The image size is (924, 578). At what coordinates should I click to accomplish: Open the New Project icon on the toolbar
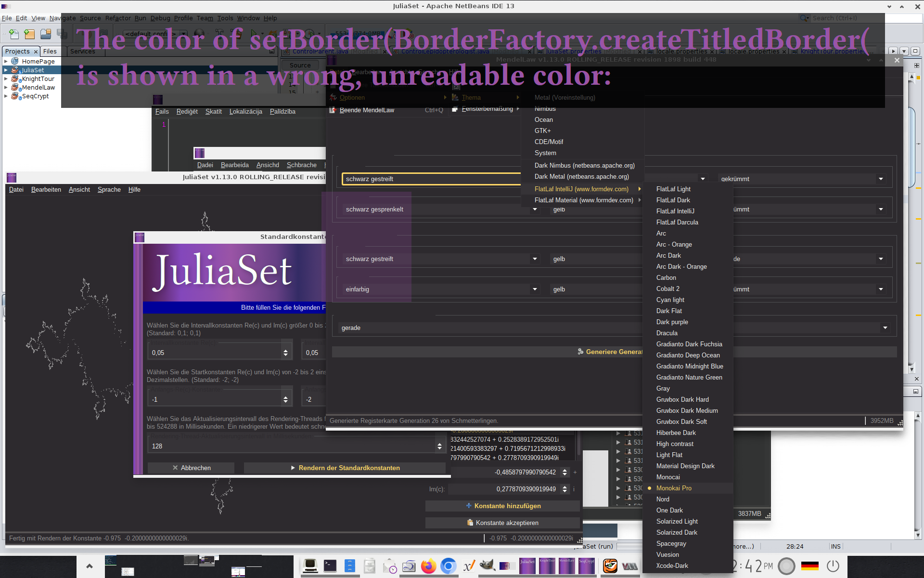(29, 34)
